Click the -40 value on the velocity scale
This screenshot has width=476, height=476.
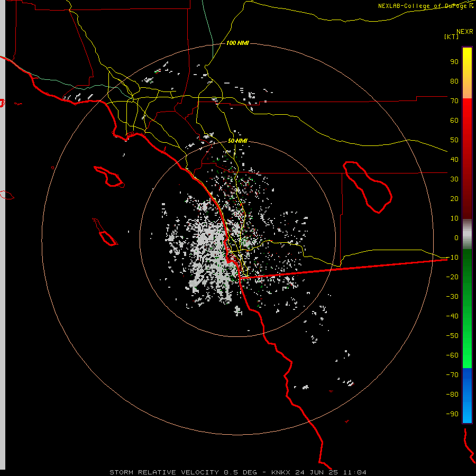point(452,316)
